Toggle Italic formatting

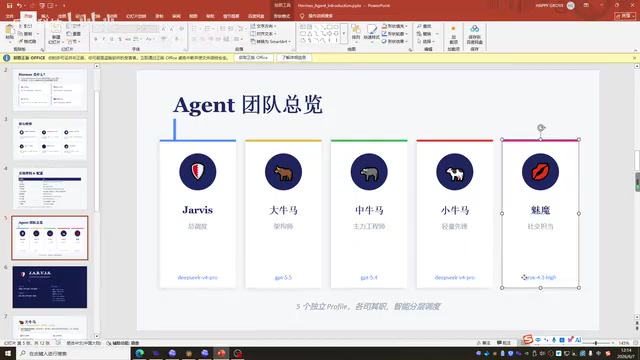(x=104, y=39)
